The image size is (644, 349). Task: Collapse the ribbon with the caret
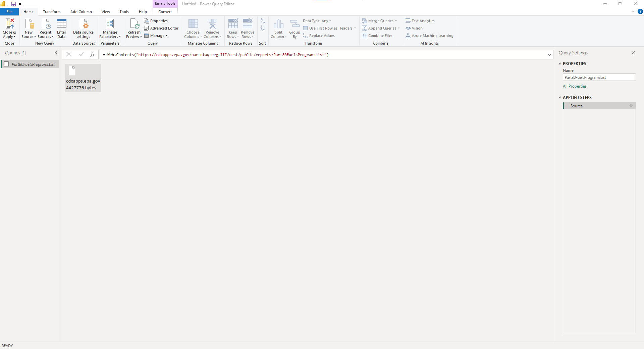click(633, 11)
